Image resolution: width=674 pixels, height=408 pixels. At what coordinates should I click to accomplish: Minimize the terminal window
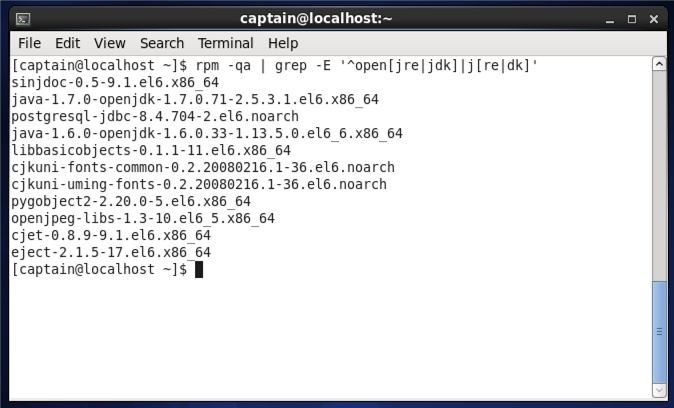coord(610,20)
